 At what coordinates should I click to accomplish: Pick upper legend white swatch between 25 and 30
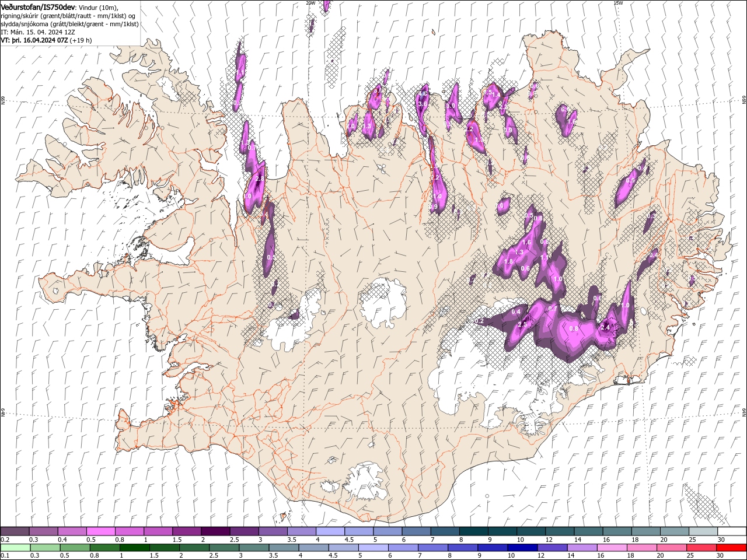coord(703,531)
